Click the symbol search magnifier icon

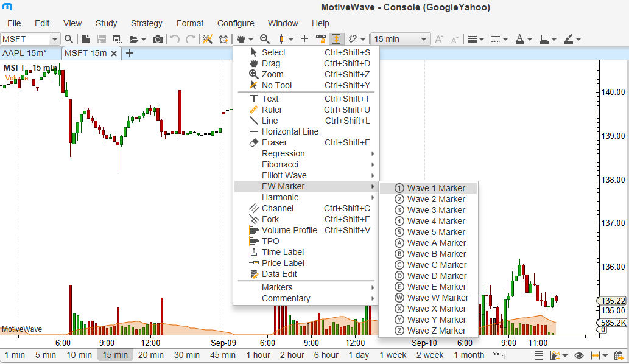click(x=69, y=39)
